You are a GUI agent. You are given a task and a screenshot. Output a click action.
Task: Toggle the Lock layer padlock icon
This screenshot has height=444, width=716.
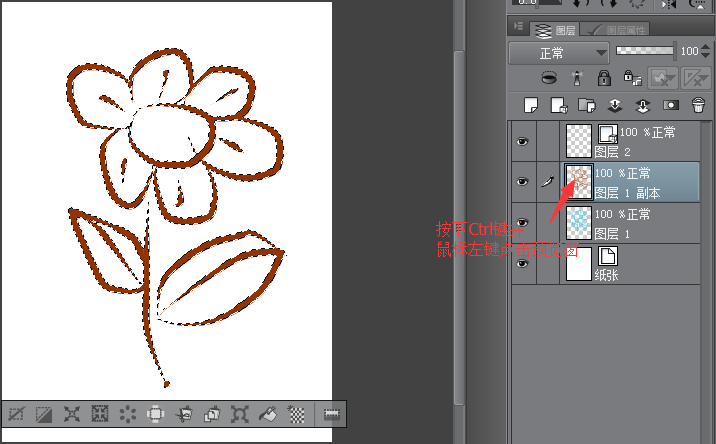point(604,77)
